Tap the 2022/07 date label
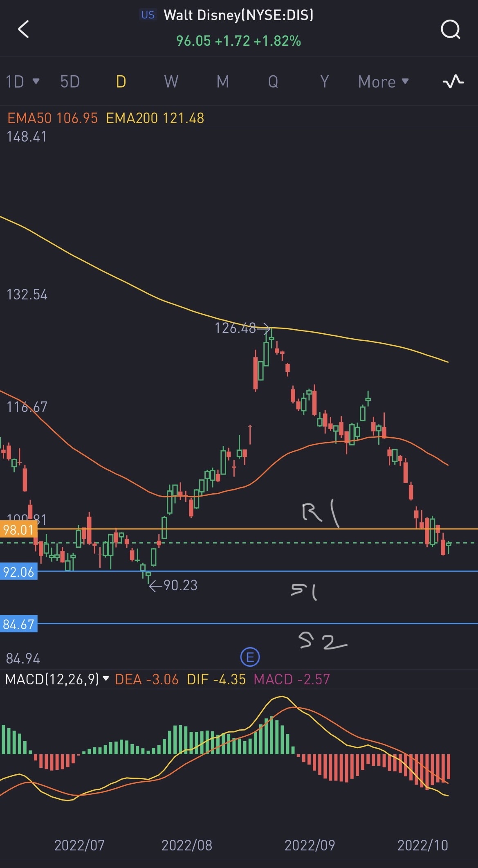 (79, 845)
